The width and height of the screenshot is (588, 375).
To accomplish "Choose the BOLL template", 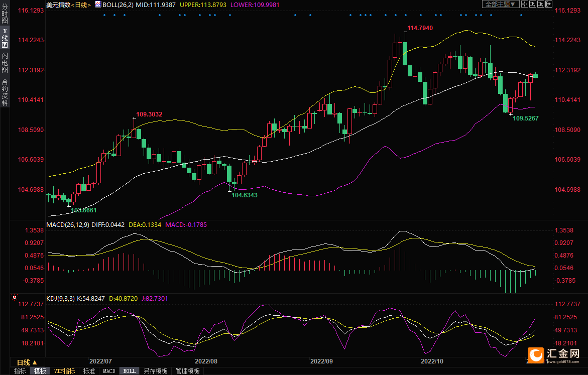I will (x=130, y=371).
